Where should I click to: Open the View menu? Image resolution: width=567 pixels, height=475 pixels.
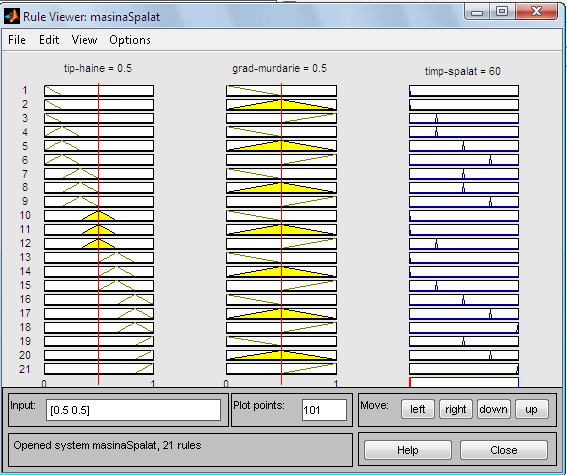84,40
